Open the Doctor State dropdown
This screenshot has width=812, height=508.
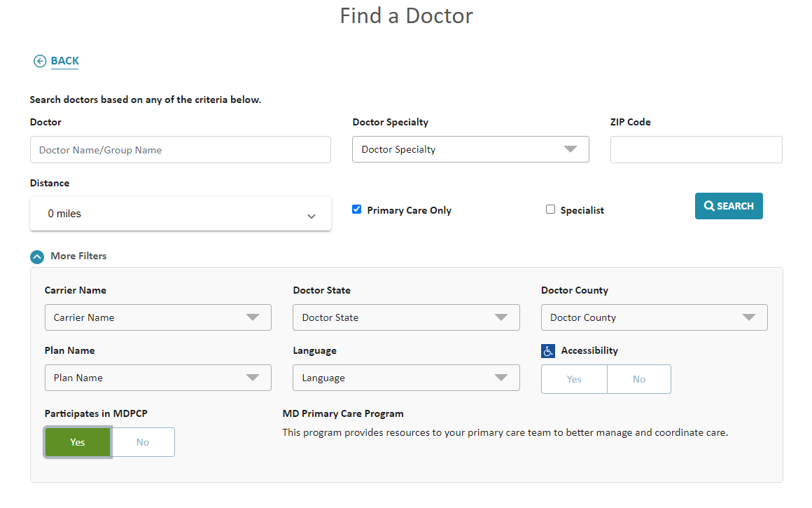[x=406, y=317]
